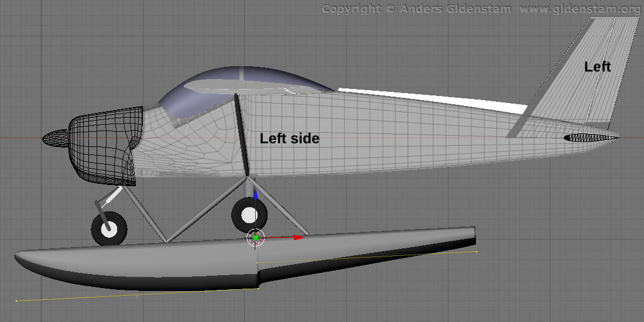Image resolution: width=644 pixels, height=322 pixels.
Task: Select the wireframe engine cowling
Action: click(105, 143)
